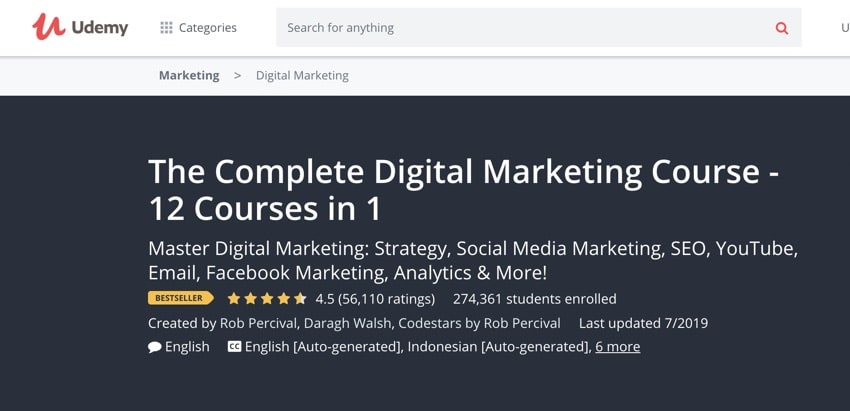The height and width of the screenshot is (411, 850).
Task: Open 'Codestars by Rob Percival' instructor link
Action: [479, 323]
